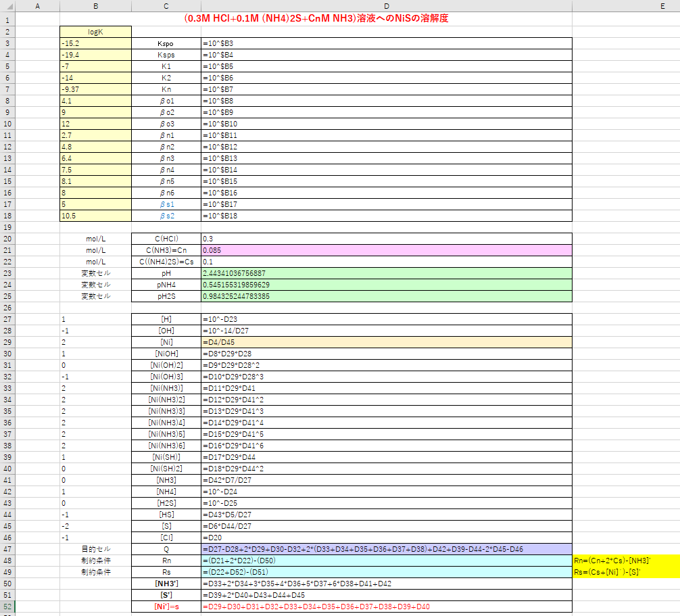Select column B header
This screenshot has width=680, height=616.
96,6
